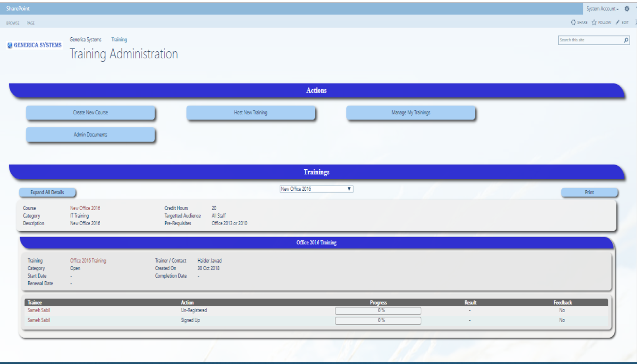Expand all training details

click(x=47, y=192)
